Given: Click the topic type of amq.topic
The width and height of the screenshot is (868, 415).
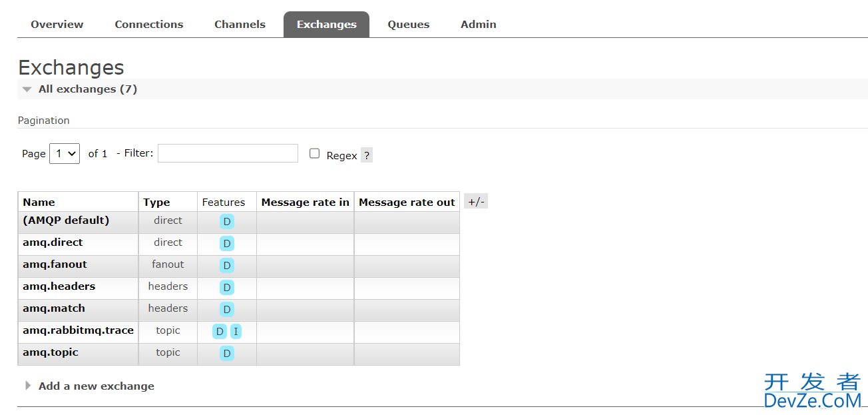Looking at the screenshot, I should (168, 352).
